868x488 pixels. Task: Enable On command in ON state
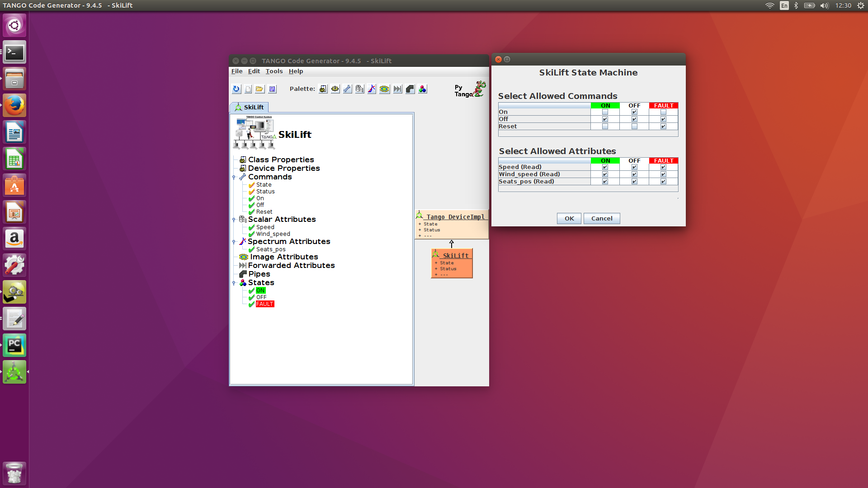(x=605, y=112)
